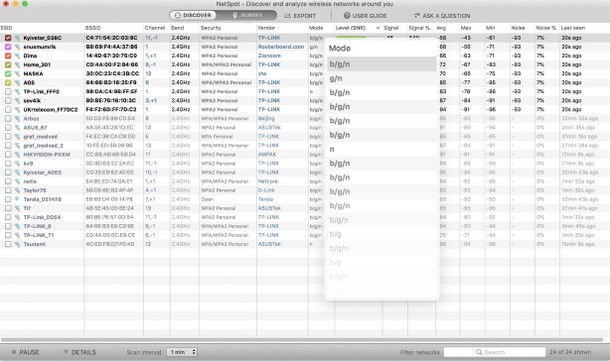Open the USER GUIDE
610x362 pixels.
click(x=365, y=16)
